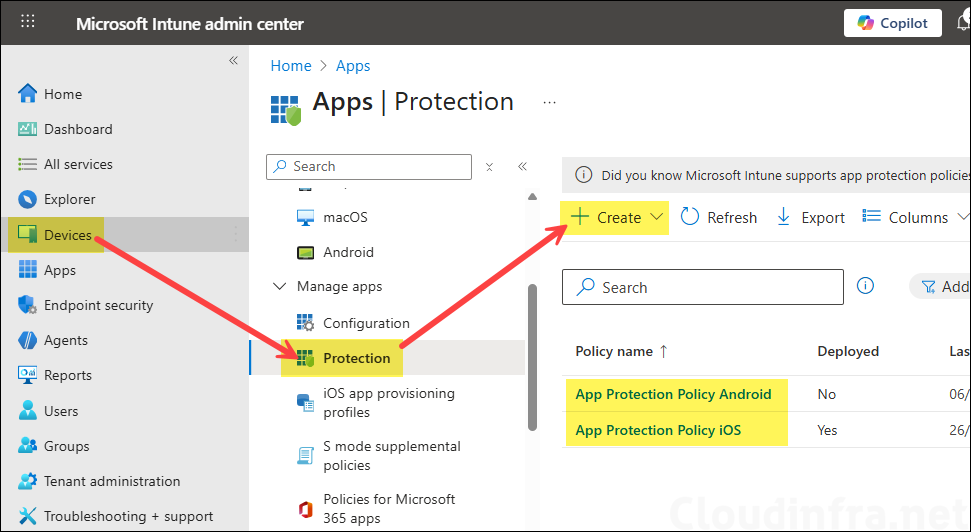Click the Home icon in left navigation

pyautogui.click(x=27, y=94)
